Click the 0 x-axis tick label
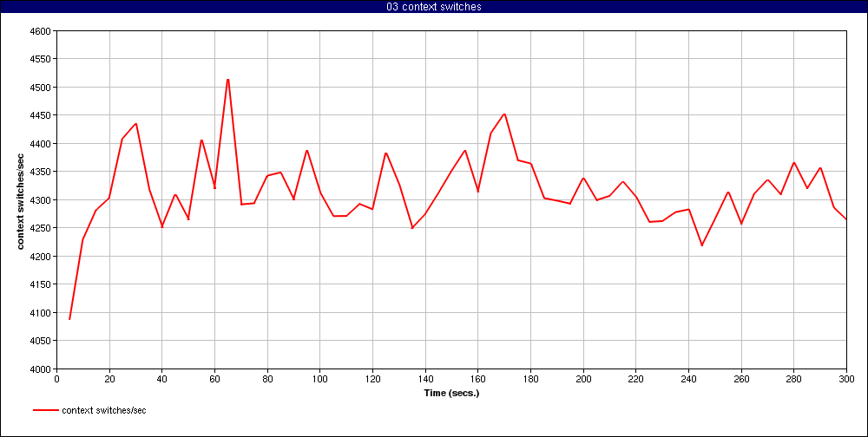Viewport: 868px width, 437px height. coord(56,379)
